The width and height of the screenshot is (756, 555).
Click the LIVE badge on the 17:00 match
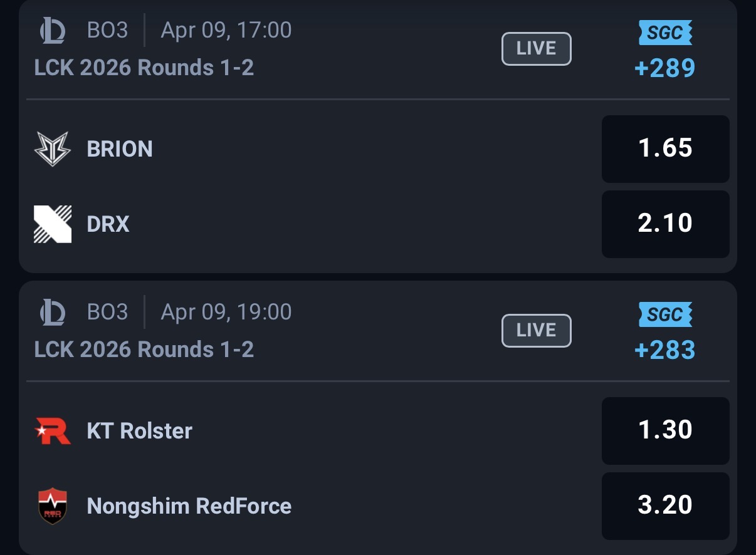537,49
